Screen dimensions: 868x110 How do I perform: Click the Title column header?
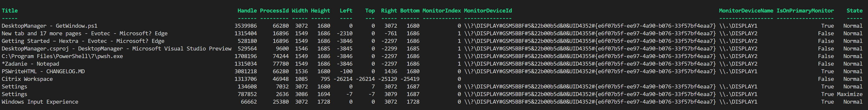click(10, 11)
